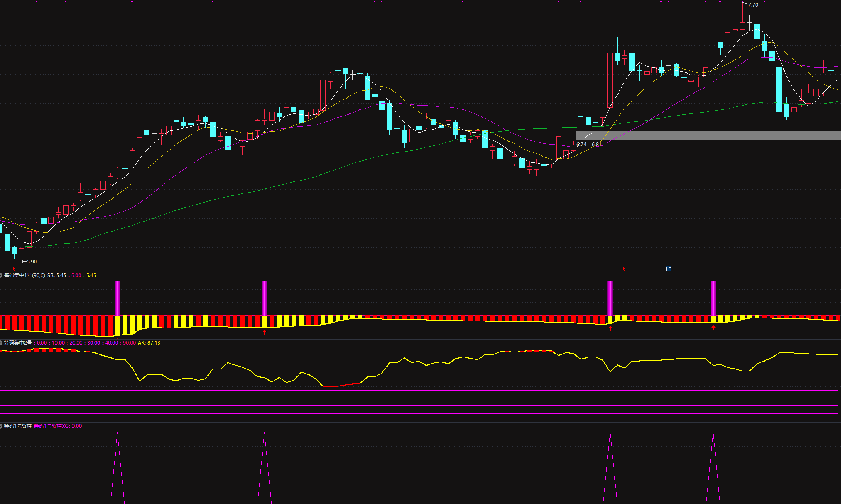The image size is (841, 504).
Task: Click the red up arrow under the last purple bar
Action: (713, 328)
